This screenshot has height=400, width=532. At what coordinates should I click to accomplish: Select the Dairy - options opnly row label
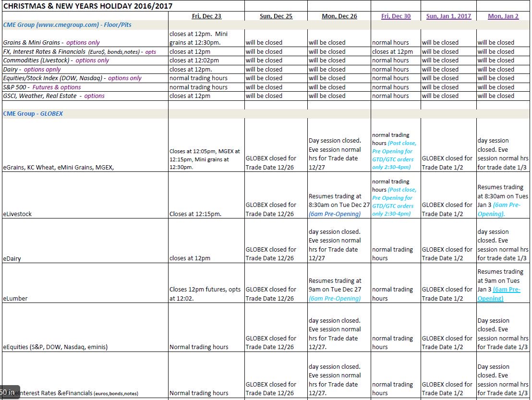[x=32, y=69]
